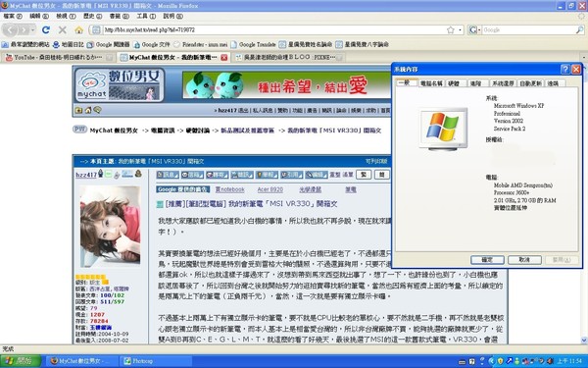Bookmark page with star icon in address bar

451,29
